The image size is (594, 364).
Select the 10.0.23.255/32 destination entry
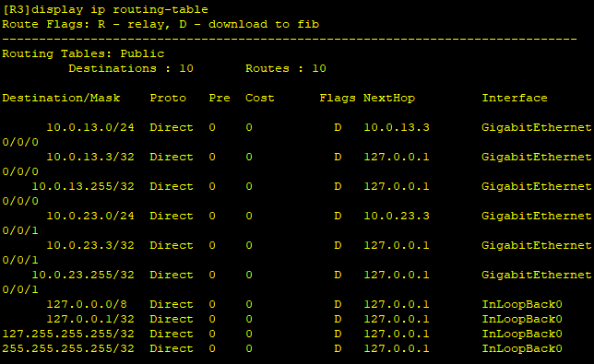pos(83,275)
